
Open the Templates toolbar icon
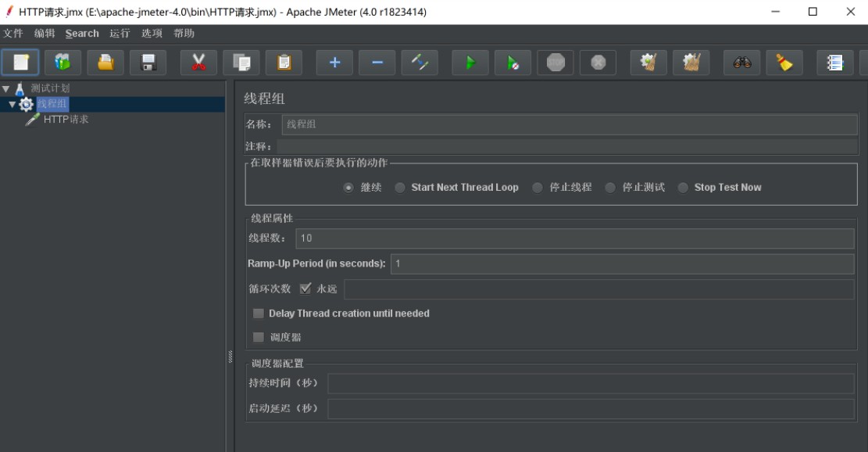[63, 62]
